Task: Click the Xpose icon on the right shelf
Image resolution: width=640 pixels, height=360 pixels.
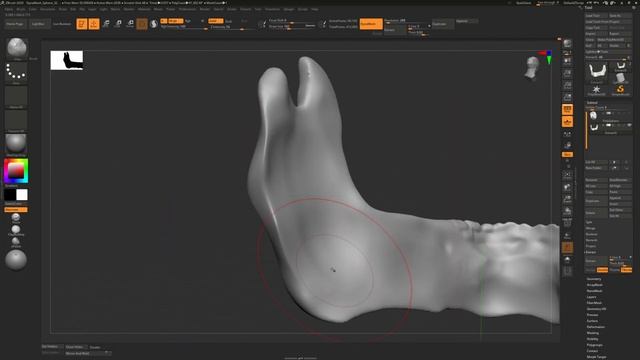Action: click(567, 271)
